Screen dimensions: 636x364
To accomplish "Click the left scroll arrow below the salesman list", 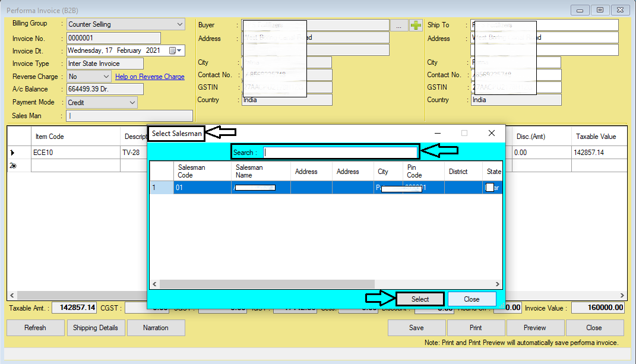I will (154, 284).
